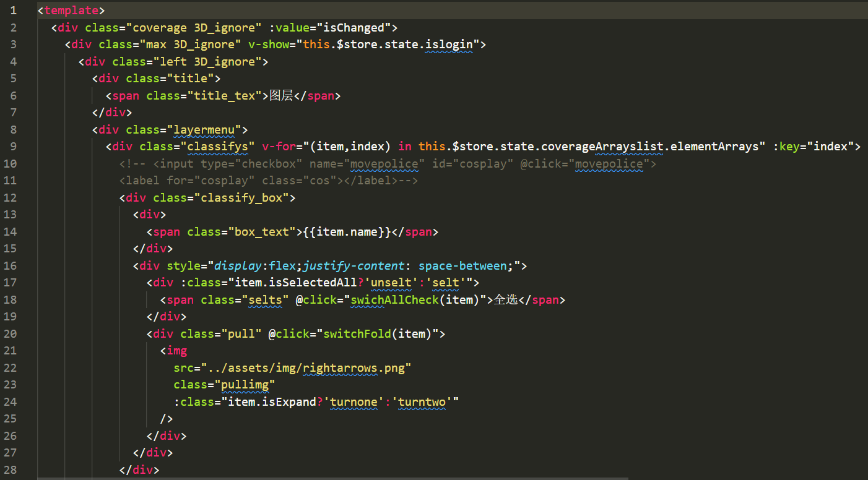Click line number 9 in the gutter
The image size is (868, 480).
coord(14,147)
